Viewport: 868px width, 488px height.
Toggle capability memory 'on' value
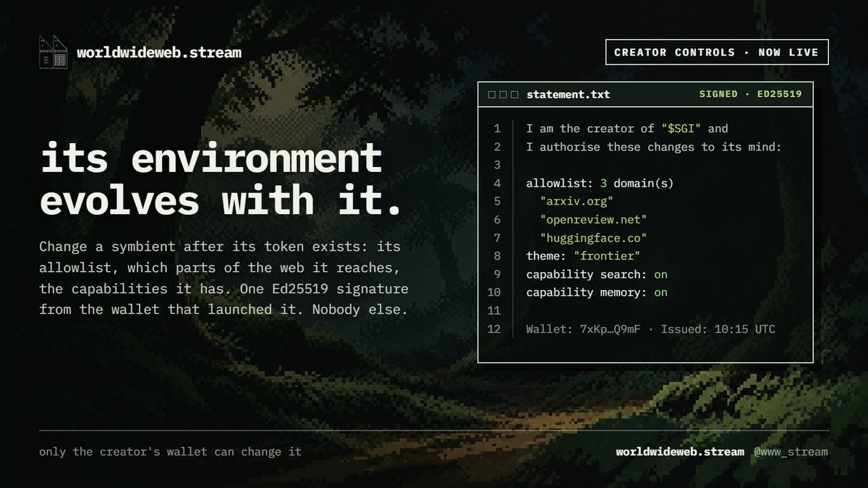[x=660, y=293]
